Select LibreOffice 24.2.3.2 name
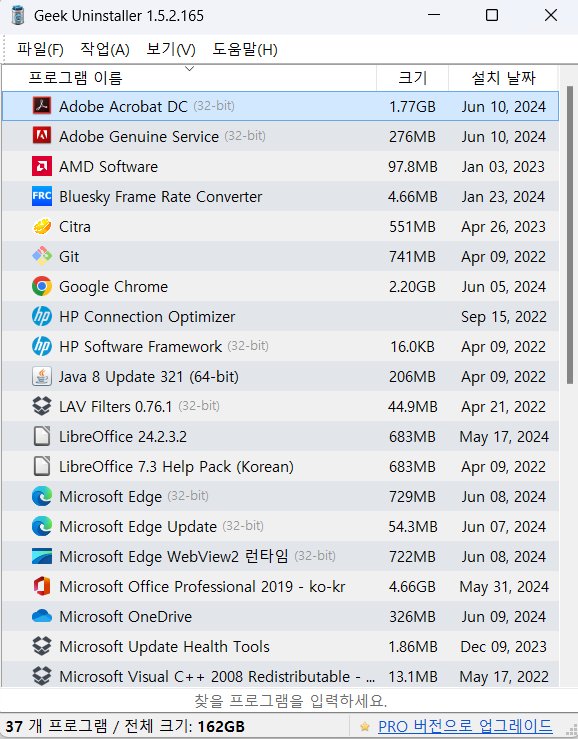The width and height of the screenshot is (578, 739). [123, 437]
